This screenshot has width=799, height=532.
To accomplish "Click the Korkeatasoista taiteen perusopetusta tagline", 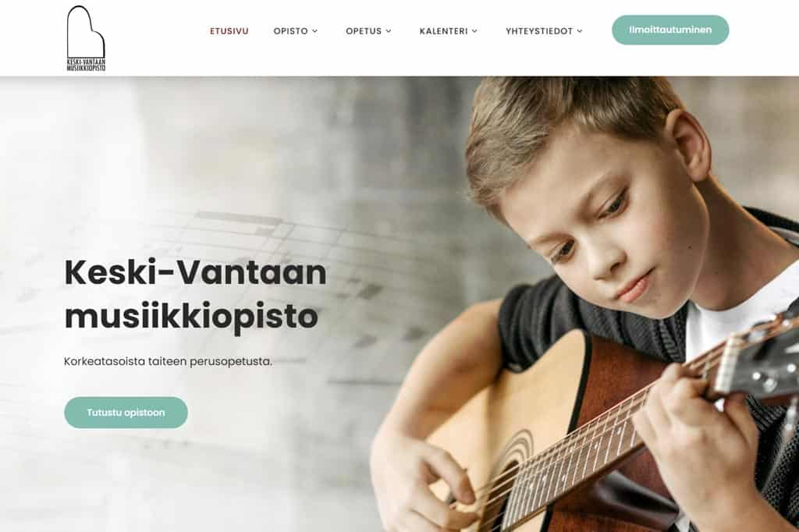I will point(169,361).
